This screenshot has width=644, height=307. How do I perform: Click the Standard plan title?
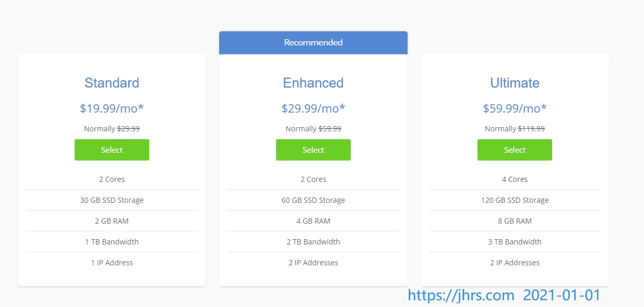pos(112,83)
